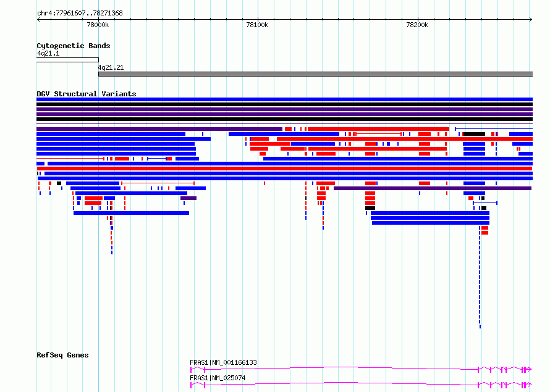This screenshot has height=392, width=550.
Task: Click the 78100k ruler label
Action: 257,25
